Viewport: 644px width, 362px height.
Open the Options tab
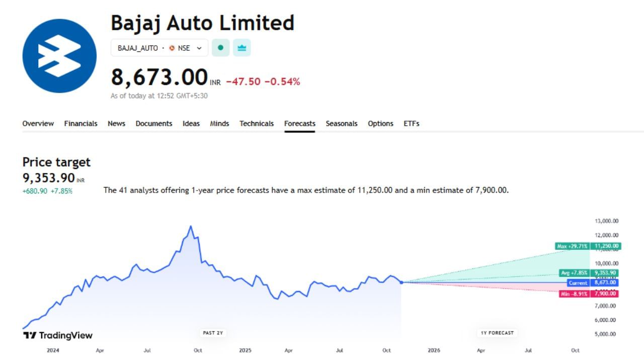(x=380, y=124)
